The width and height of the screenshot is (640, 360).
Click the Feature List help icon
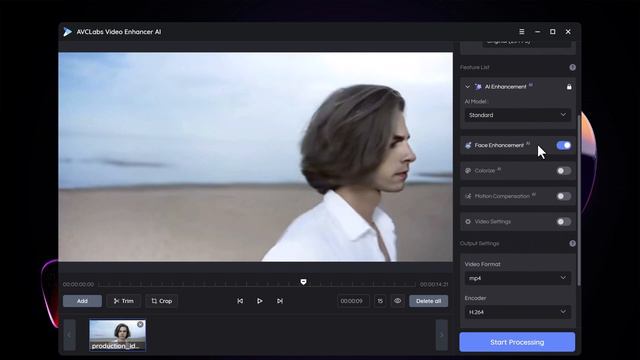click(572, 67)
